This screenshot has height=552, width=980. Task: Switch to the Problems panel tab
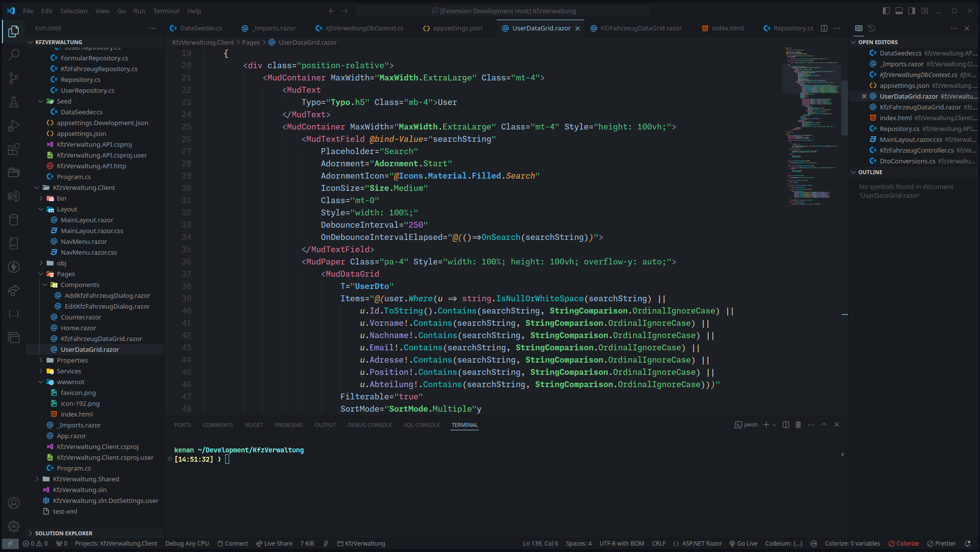coord(289,425)
